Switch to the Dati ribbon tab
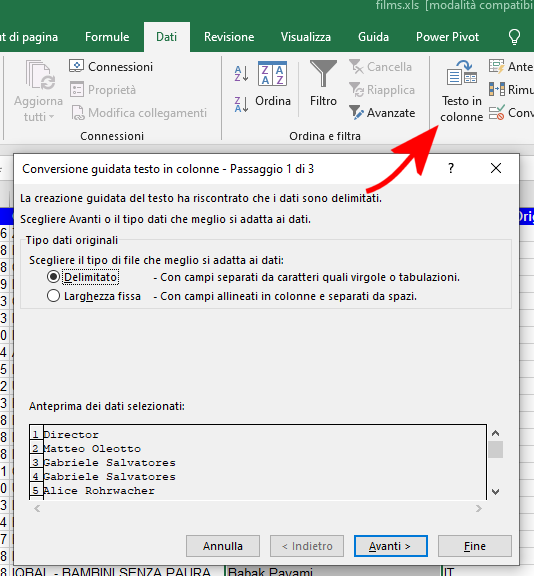This screenshot has height=576, width=534. pos(167,37)
